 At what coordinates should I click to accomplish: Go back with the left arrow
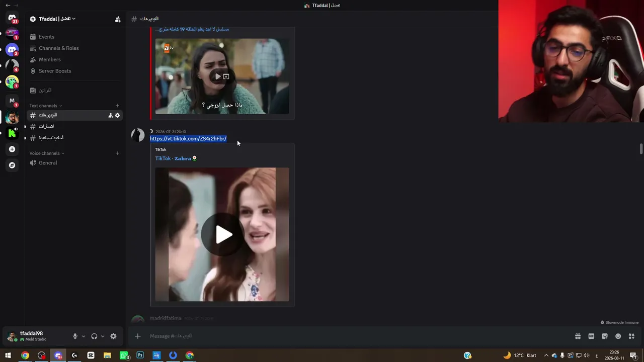click(x=8, y=6)
